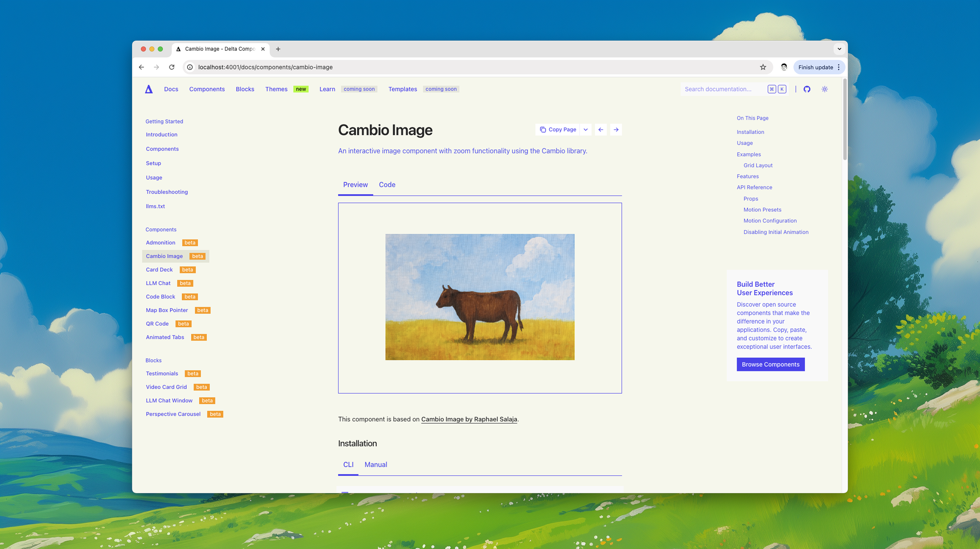
Task: Click the Delta logo icon in navbar
Action: 149,89
